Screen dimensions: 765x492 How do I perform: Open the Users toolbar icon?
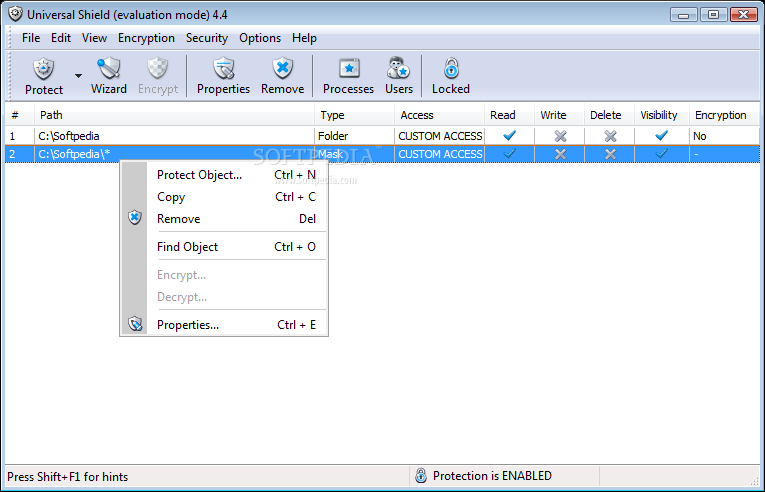click(399, 69)
